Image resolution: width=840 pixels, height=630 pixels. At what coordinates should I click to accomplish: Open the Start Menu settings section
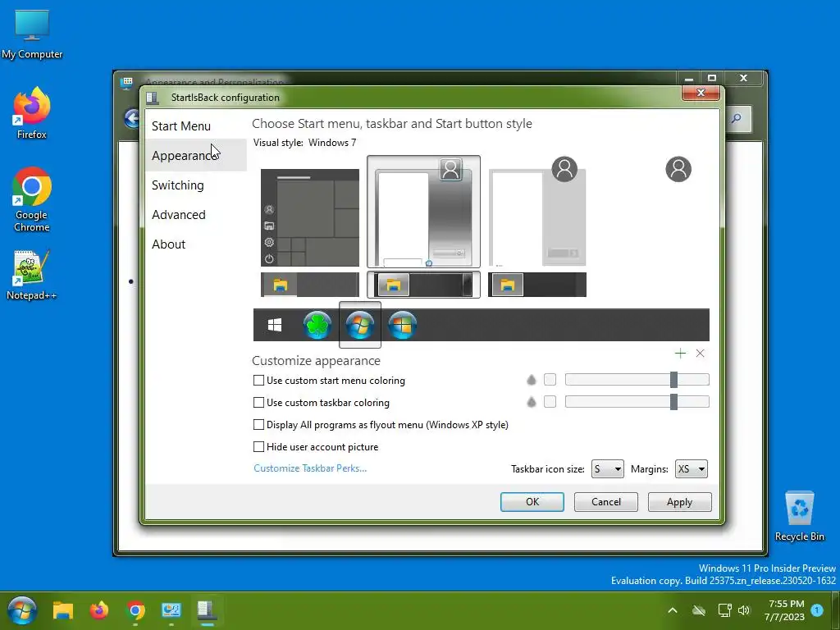click(181, 126)
